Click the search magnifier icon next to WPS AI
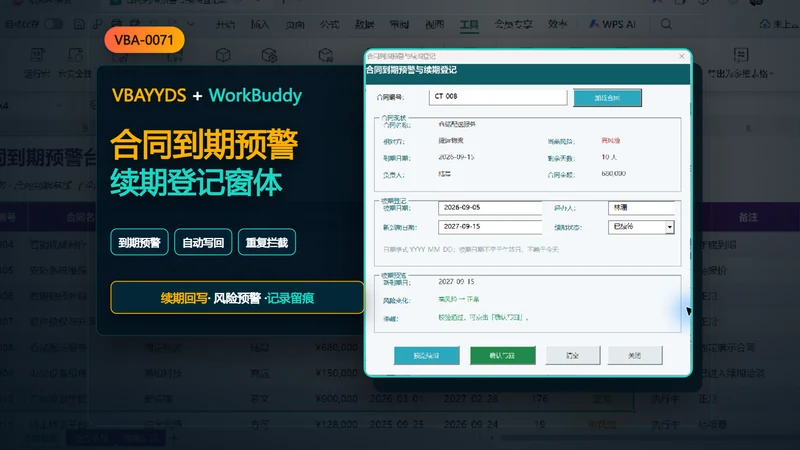This screenshot has height=450, width=800. click(x=666, y=24)
